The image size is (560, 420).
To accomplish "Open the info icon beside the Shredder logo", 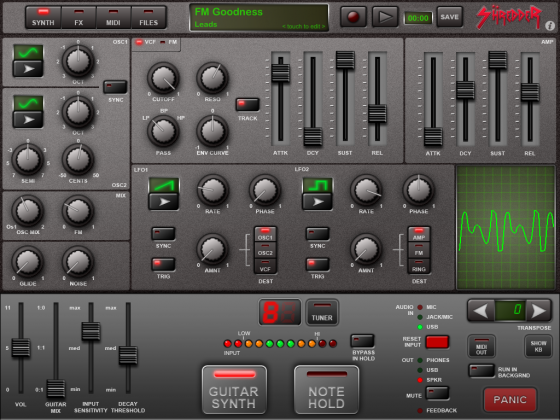I will (x=550, y=25).
